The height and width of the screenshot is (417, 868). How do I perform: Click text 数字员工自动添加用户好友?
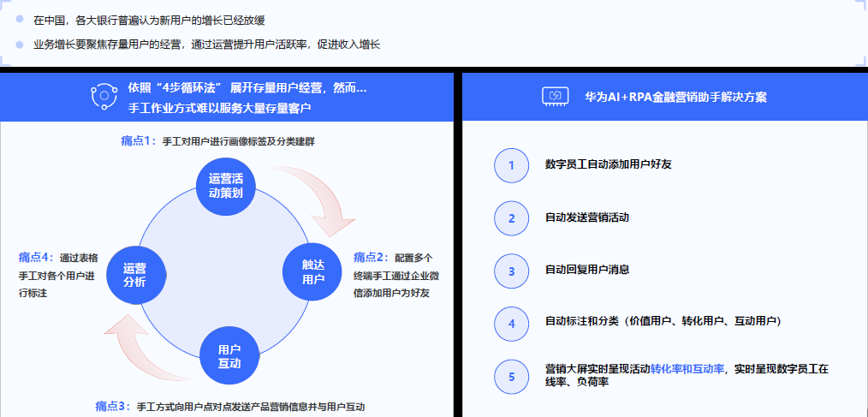click(609, 164)
